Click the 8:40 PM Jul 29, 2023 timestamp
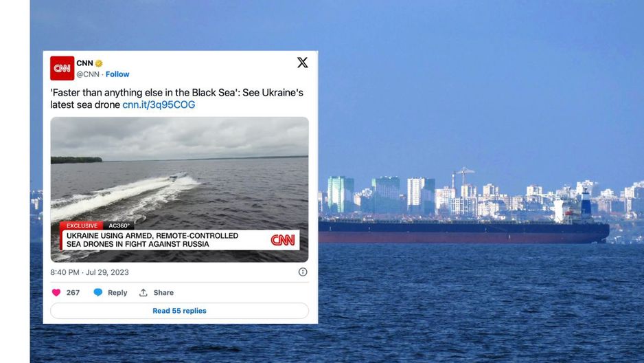 click(x=89, y=272)
